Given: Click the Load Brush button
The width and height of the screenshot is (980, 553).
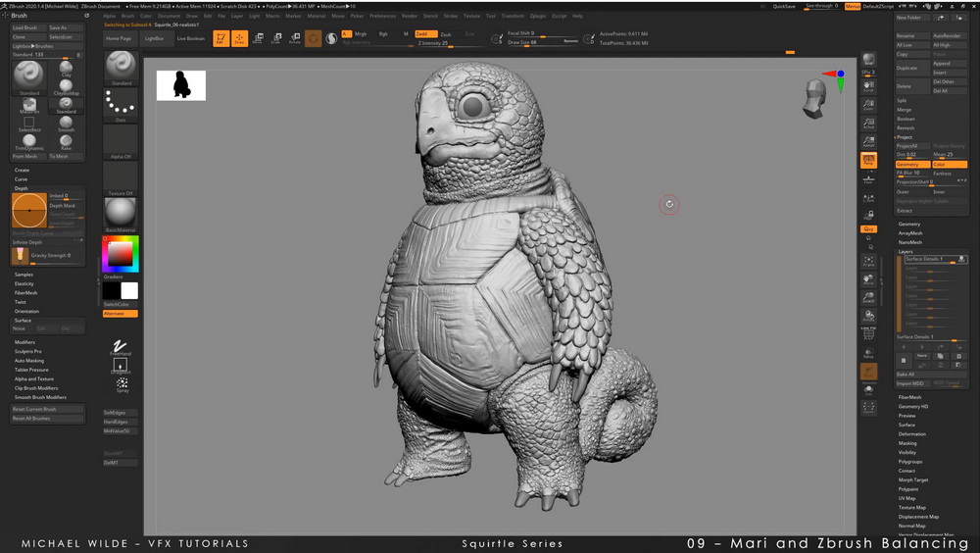Looking at the screenshot, I should coord(28,27).
